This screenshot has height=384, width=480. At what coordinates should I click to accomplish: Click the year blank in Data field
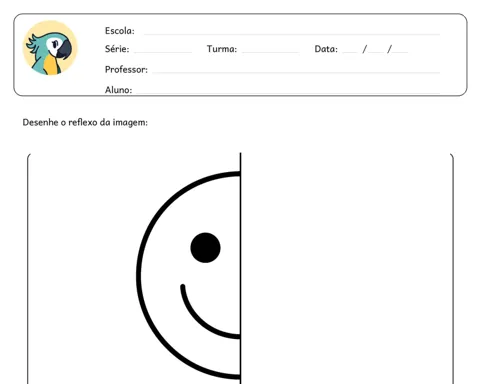click(400, 52)
